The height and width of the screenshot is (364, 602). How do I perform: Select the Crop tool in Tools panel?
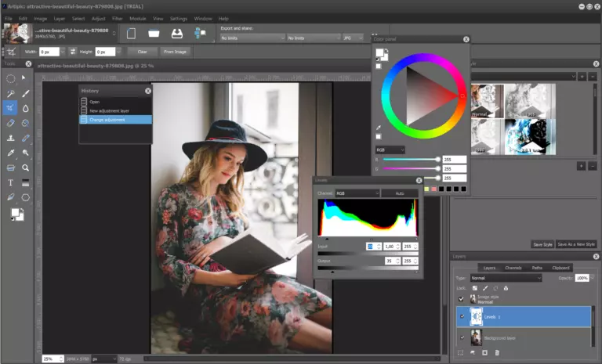coord(11,108)
